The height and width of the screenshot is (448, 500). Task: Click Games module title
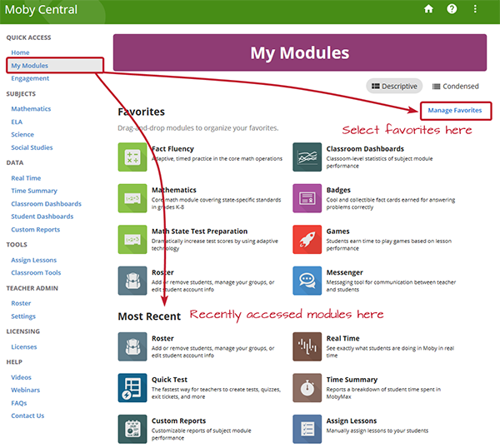(x=337, y=231)
